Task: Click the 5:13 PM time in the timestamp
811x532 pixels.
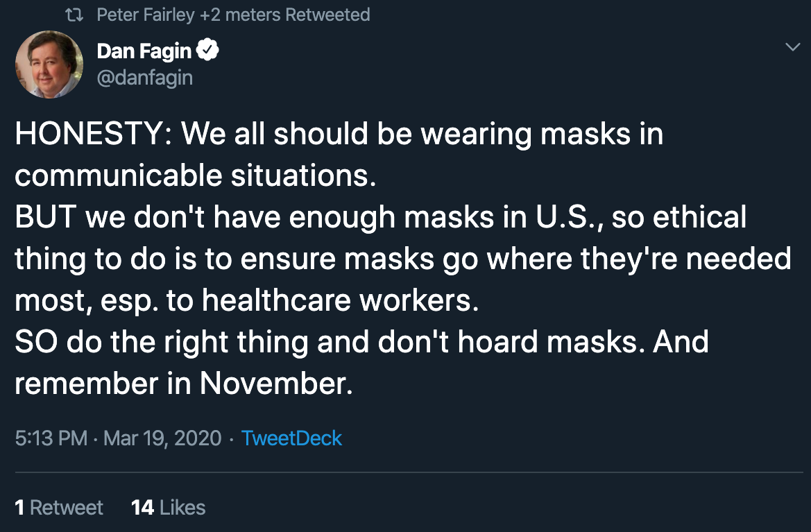Action: click(x=50, y=438)
